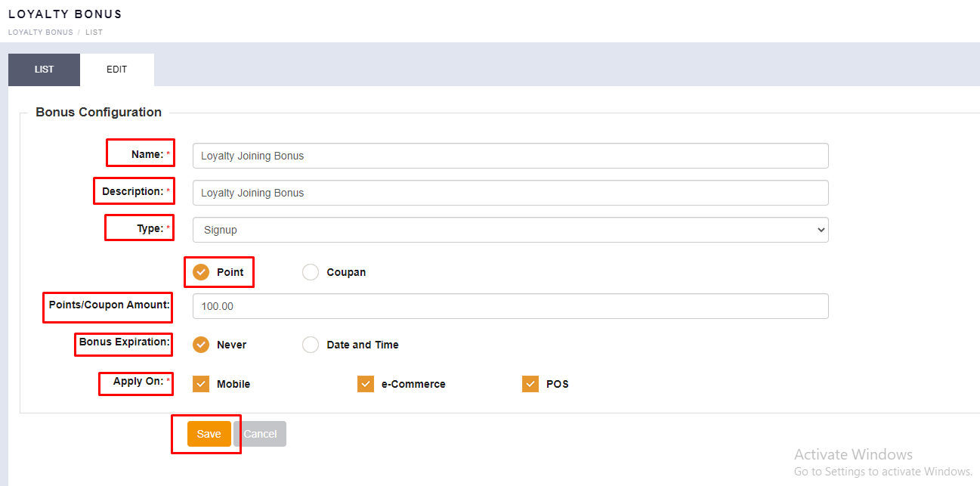Viewport: 980px width, 486px height.
Task: Click the Cancel button
Action: [x=260, y=434]
